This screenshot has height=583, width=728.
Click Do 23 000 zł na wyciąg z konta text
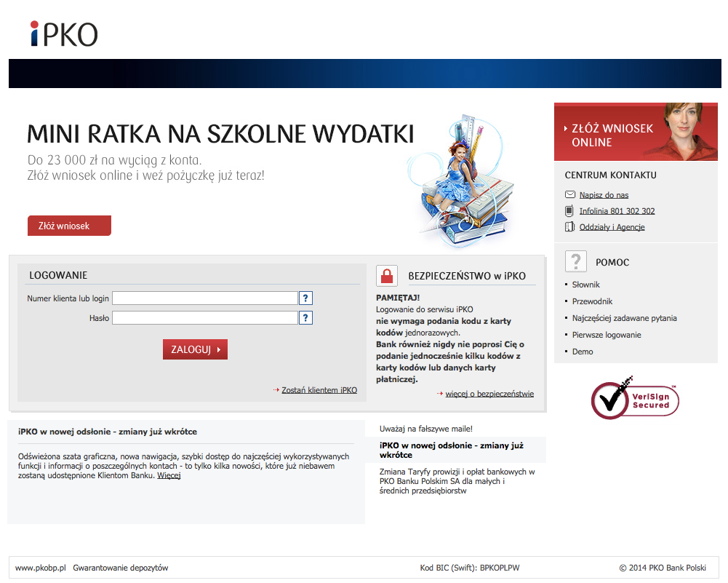point(114,160)
